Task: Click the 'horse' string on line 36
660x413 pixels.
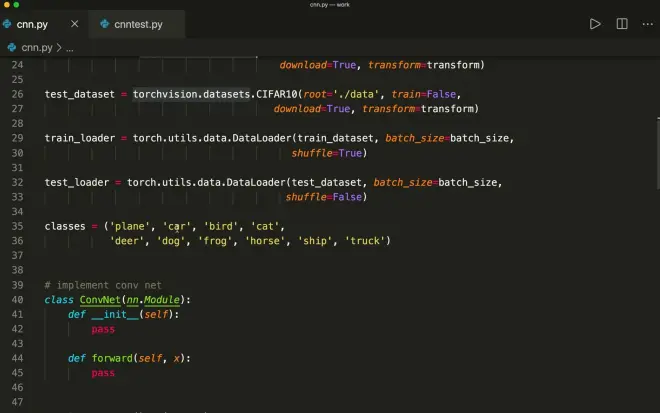Action: [265, 241]
